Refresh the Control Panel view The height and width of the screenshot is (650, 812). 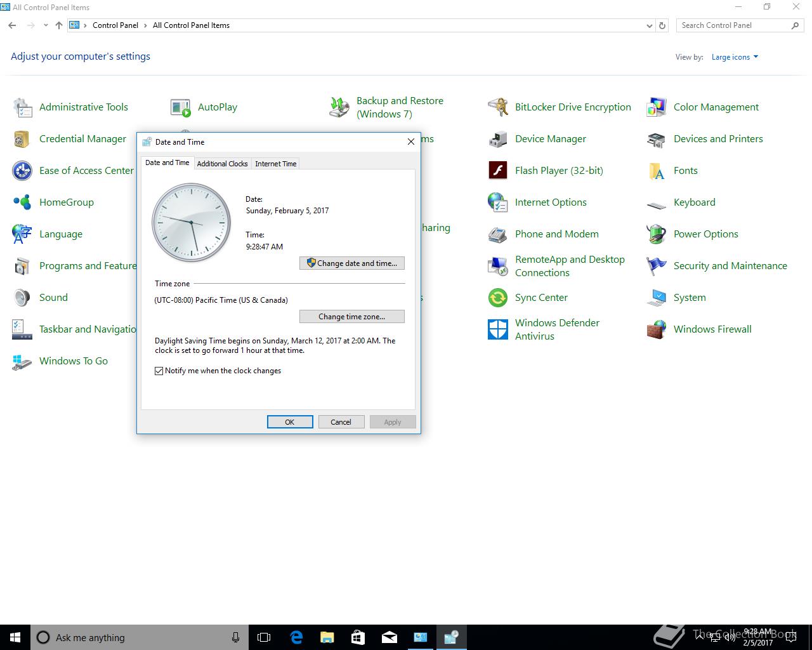point(662,25)
